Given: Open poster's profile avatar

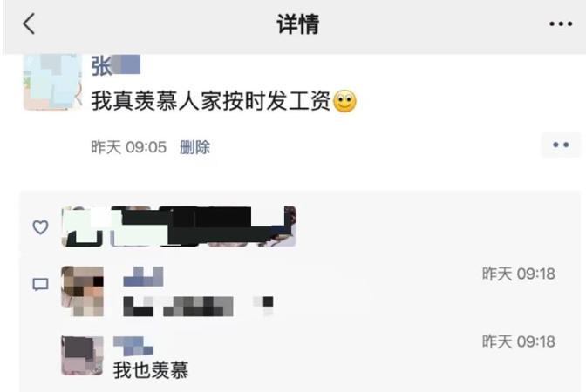Looking at the screenshot, I should click(x=52, y=82).
